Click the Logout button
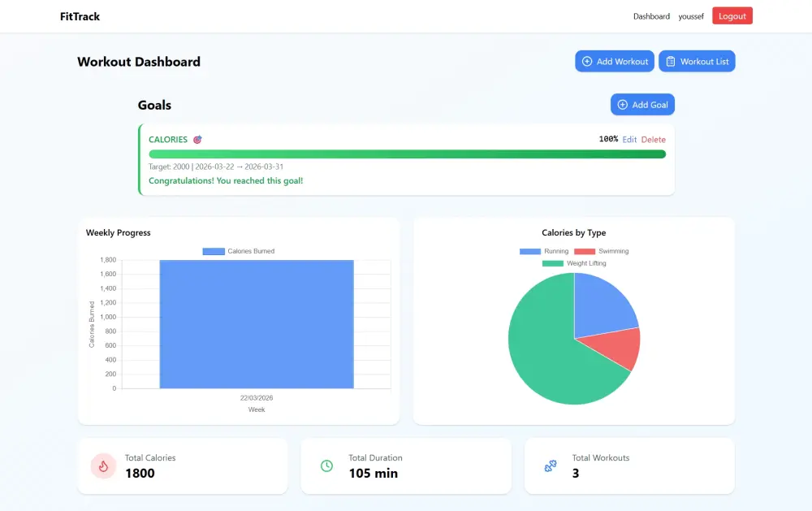 point(732,15)
